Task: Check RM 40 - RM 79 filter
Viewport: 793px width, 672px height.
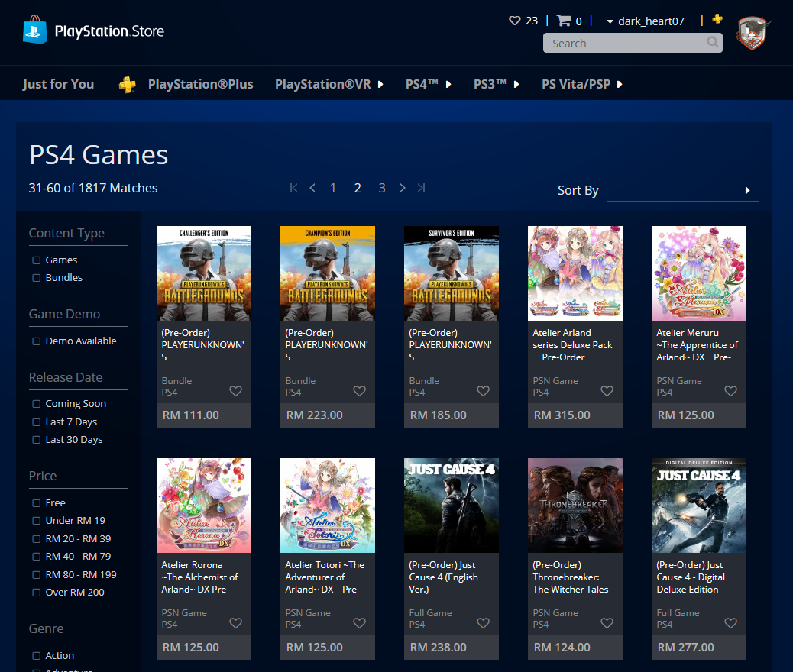Action: pos(37,557)
